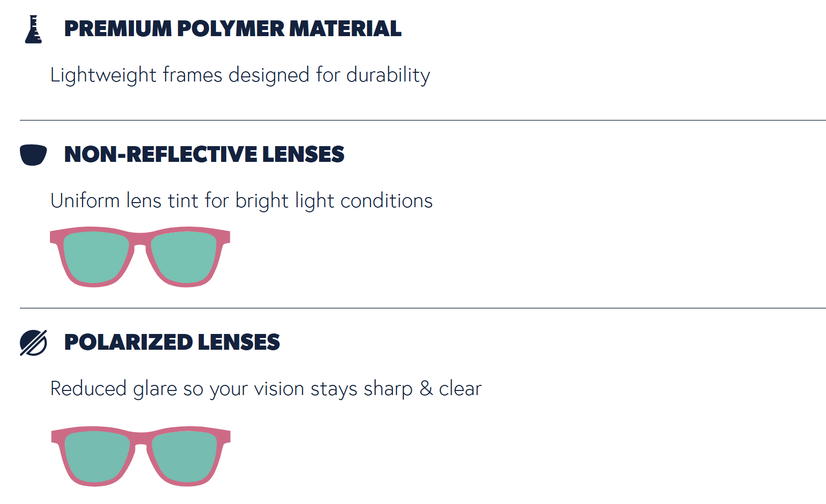The image size is (826, 504).
Task: Click the word 'conditions' in lens tint text
Action: 386,201
